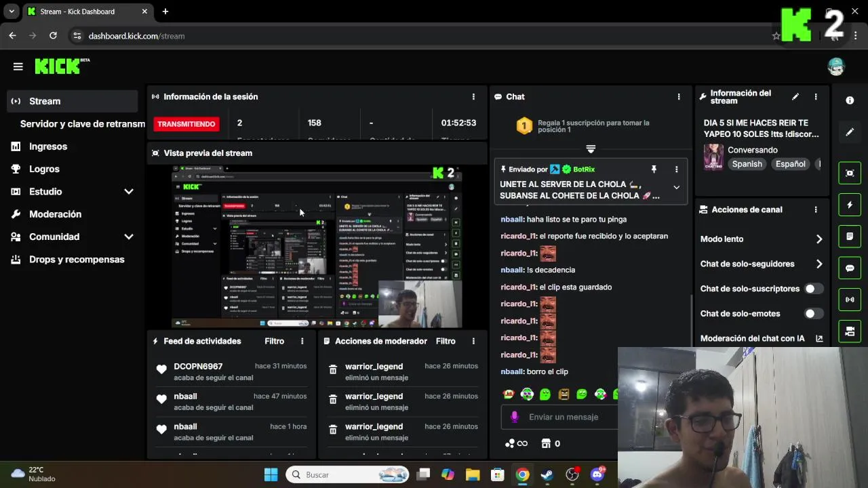Image resolution: width=868 pixels, height=488 pixels.
Task: Click the pencil button in the right sidebar
Action: click(850, 132)
